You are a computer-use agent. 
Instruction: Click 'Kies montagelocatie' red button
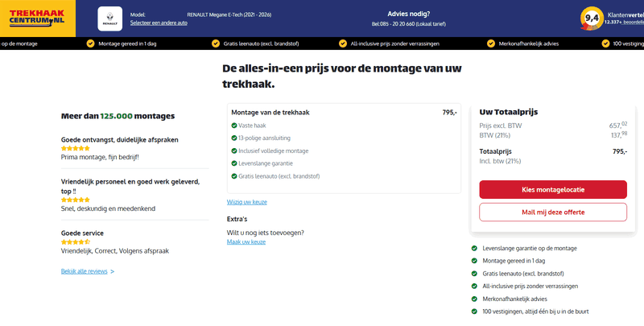coord(553,190)
